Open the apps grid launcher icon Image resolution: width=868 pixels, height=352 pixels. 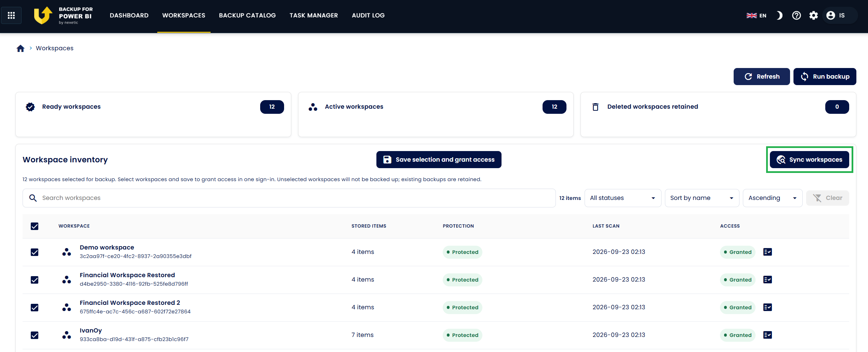(11, 15)
